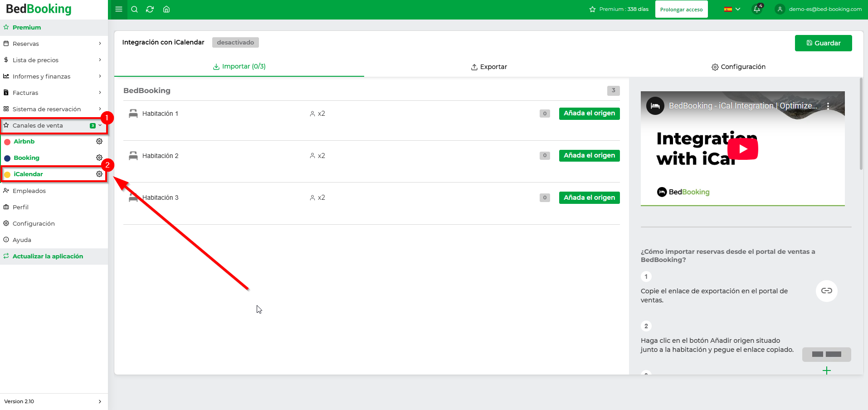Click the Ayuda info icon
Viewport: 868px width, 410px height.
pos(6,240)
